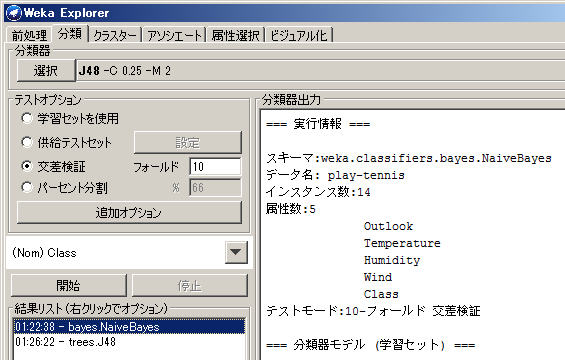Select the 学習セットを使用 radio button
The image size is (565, 360).
(27, 118)
